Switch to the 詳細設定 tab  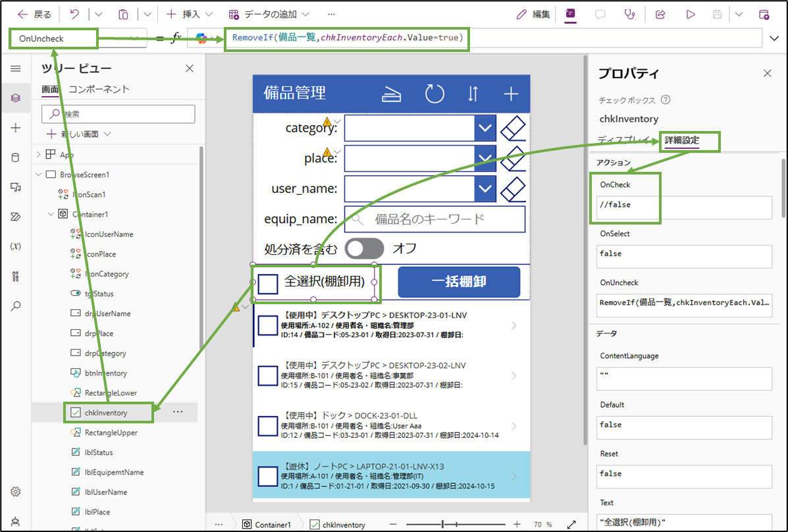click(x=682, y=140)
